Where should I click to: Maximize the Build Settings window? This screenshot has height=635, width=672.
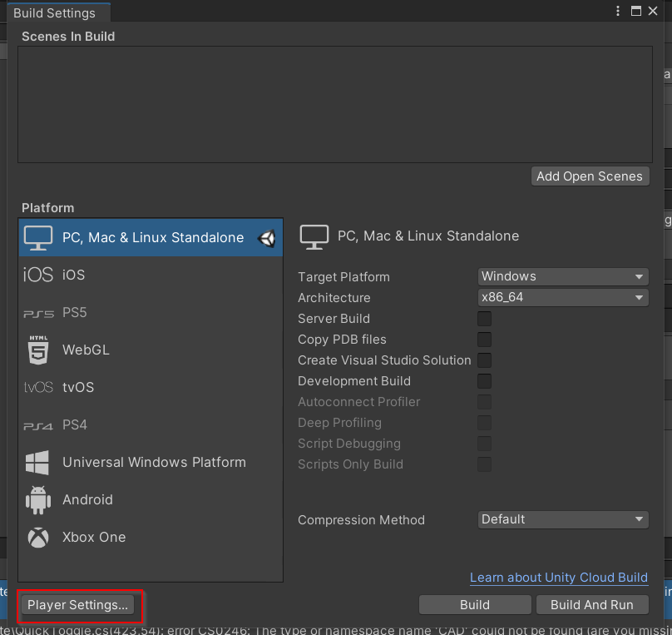pyautogui.click(x=636, y=11)
